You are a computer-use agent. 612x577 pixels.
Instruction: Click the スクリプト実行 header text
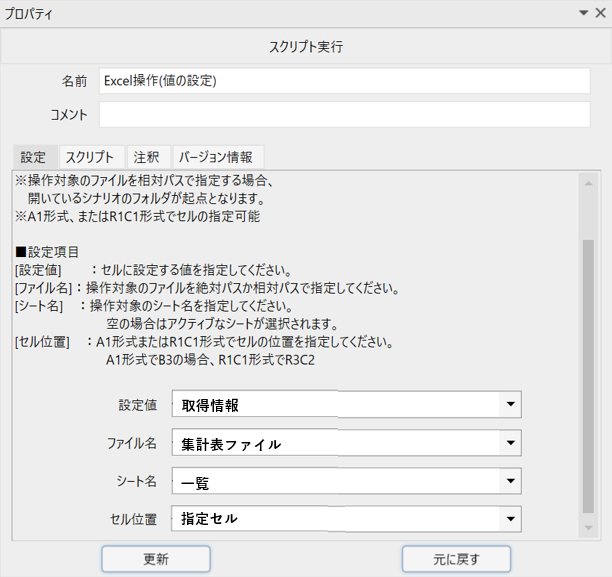[x=306, y=46]
